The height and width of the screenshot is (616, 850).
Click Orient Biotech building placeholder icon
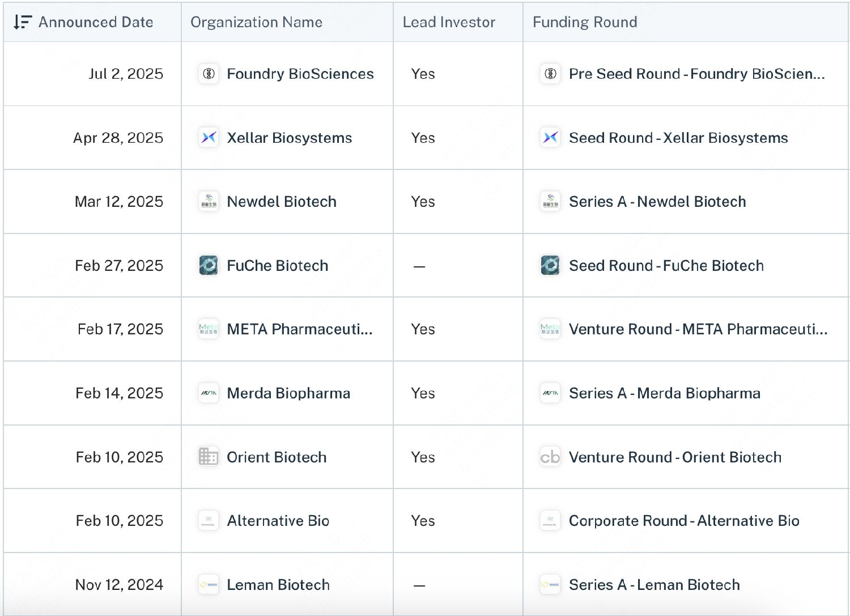[x=209, y=457]
